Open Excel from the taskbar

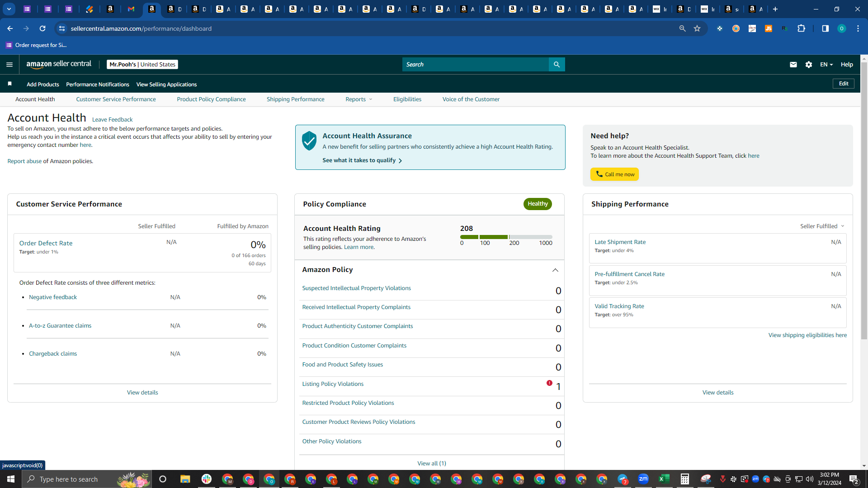[x=664, y=479]
